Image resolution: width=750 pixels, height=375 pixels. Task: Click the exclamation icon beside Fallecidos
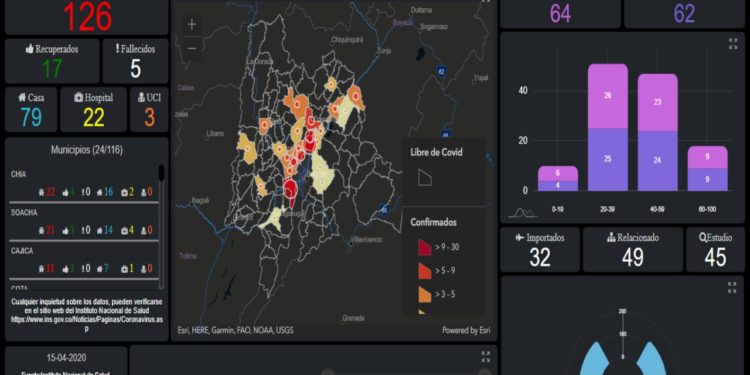117,49
